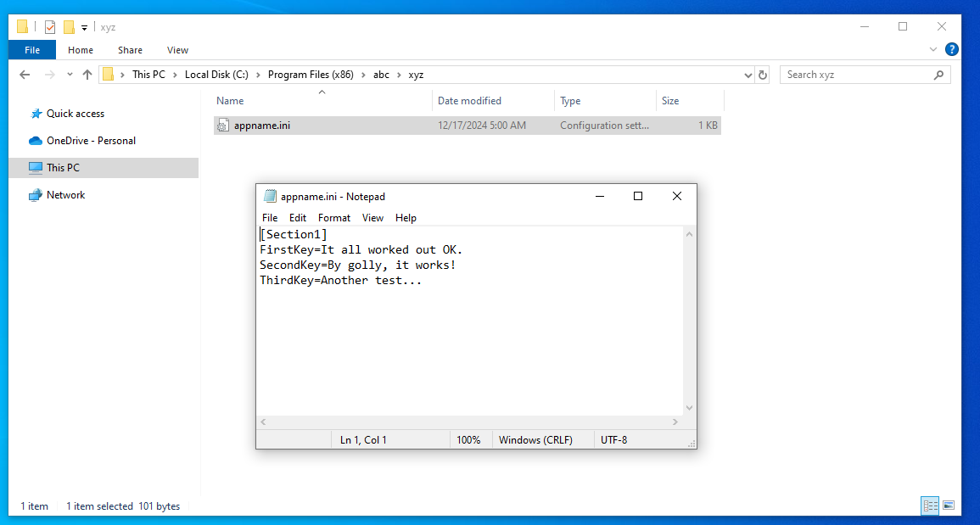Open the address bar history dropdown

[748, 75]
